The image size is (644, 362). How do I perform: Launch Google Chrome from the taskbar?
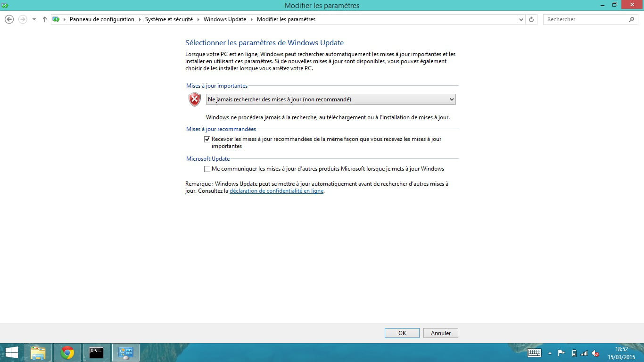(67, 353)
